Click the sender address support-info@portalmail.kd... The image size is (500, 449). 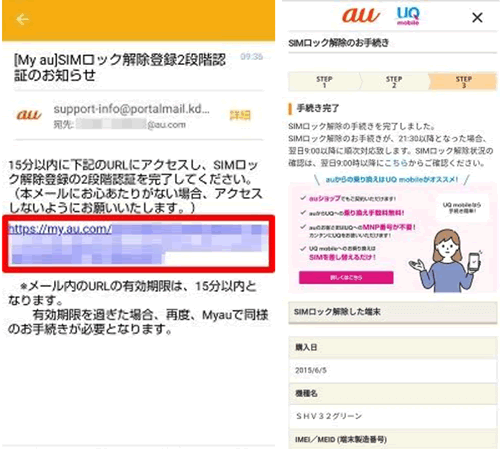(x=132, y=109)
